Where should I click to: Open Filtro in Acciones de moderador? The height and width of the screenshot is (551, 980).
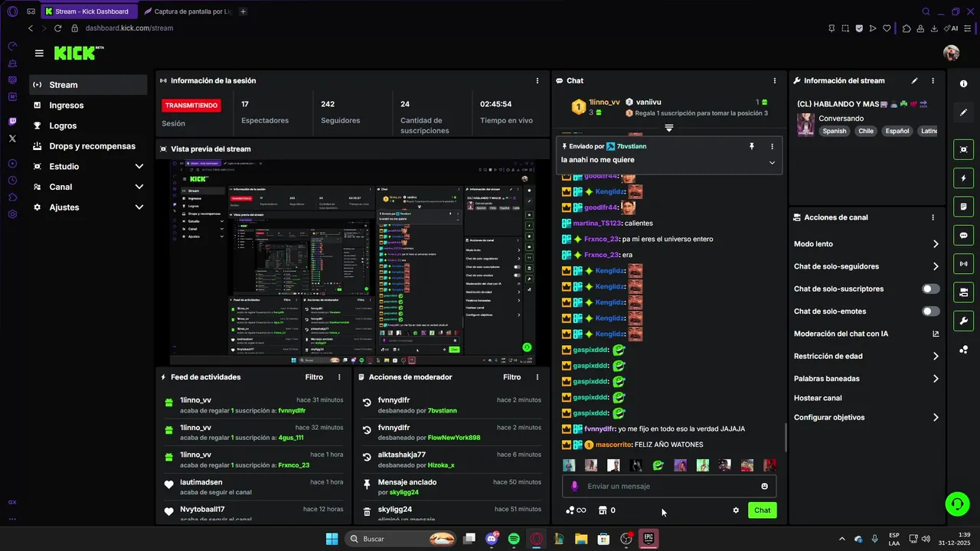pyautogui.click(x=511, y=377)
